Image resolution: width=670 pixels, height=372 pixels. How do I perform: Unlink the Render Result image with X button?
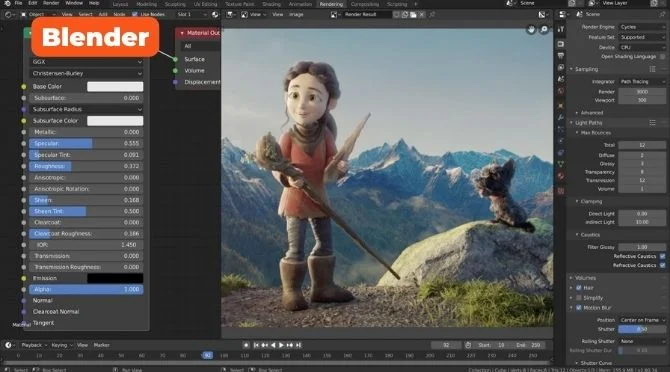(x=422, y=15)
